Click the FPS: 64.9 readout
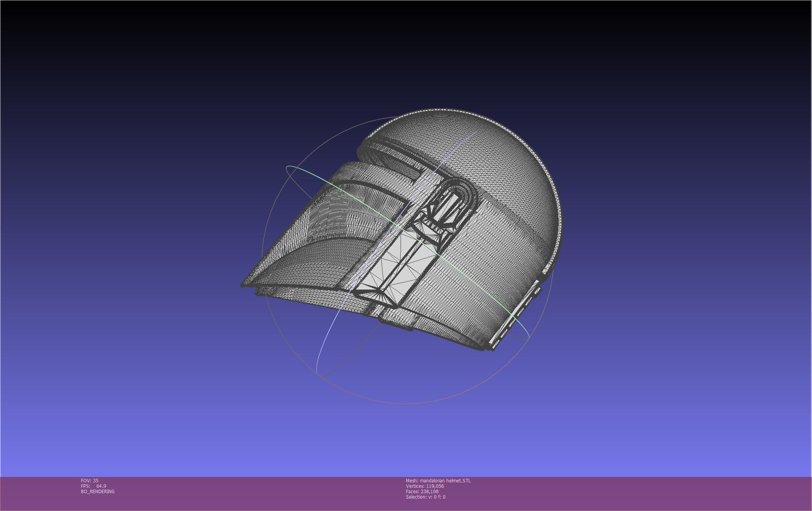The width and height of the screenshot is (812, 511). [93, 486]
